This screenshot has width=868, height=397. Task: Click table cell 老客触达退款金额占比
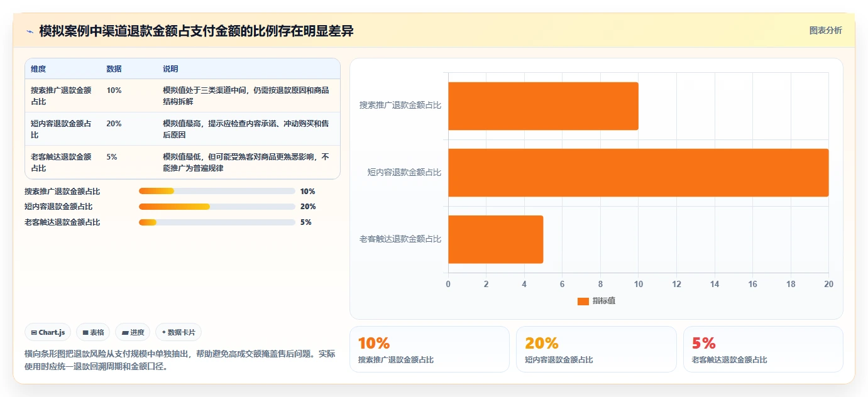pos(62,163)
